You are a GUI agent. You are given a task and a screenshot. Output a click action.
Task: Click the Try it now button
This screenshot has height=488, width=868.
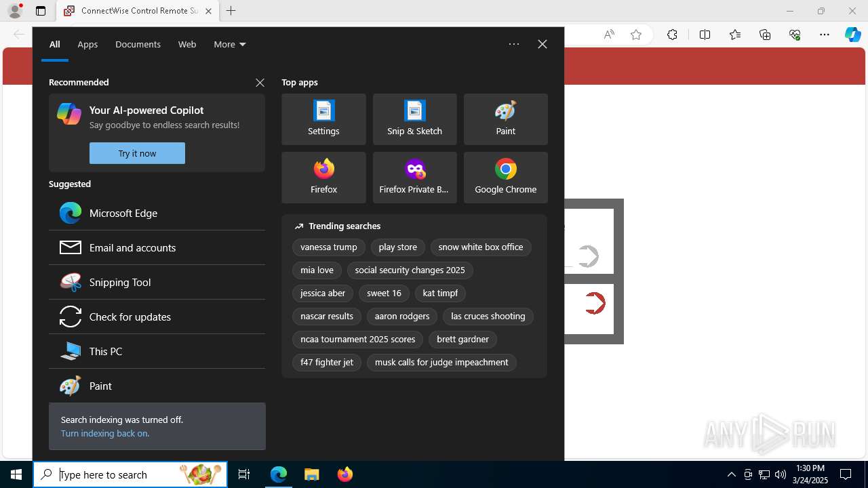[137, 153]
